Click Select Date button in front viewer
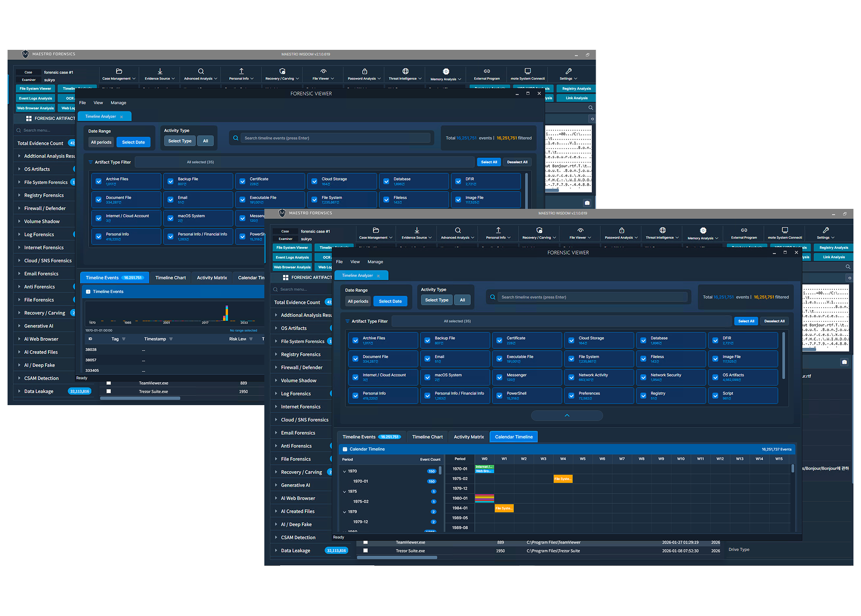861x616 pixels. (390, 301)
